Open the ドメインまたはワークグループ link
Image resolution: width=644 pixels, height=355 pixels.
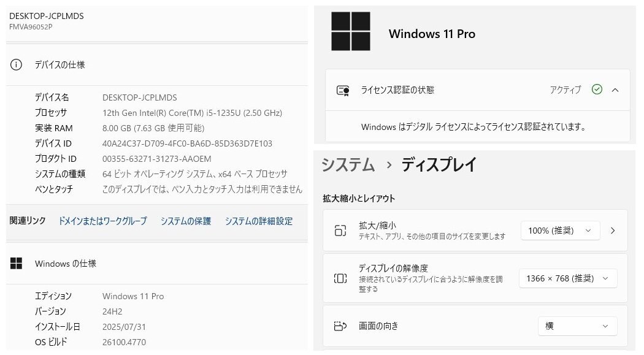point(102,221)
